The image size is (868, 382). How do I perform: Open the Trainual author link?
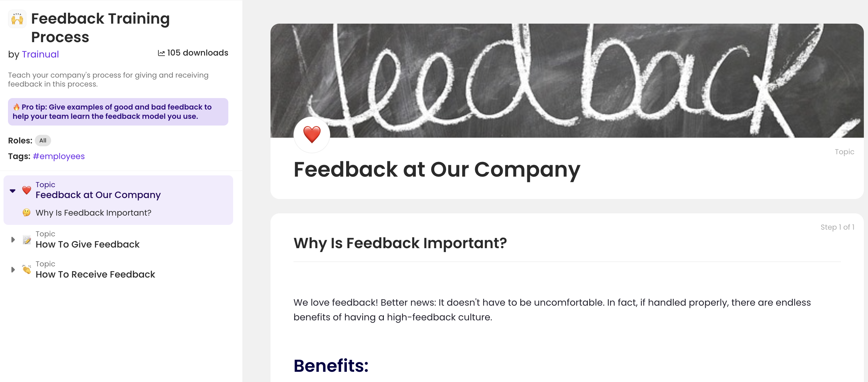41,54
